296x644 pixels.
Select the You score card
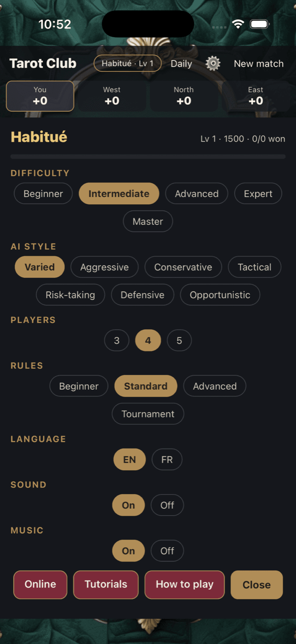pyautogui.click(x=40, y=96)
